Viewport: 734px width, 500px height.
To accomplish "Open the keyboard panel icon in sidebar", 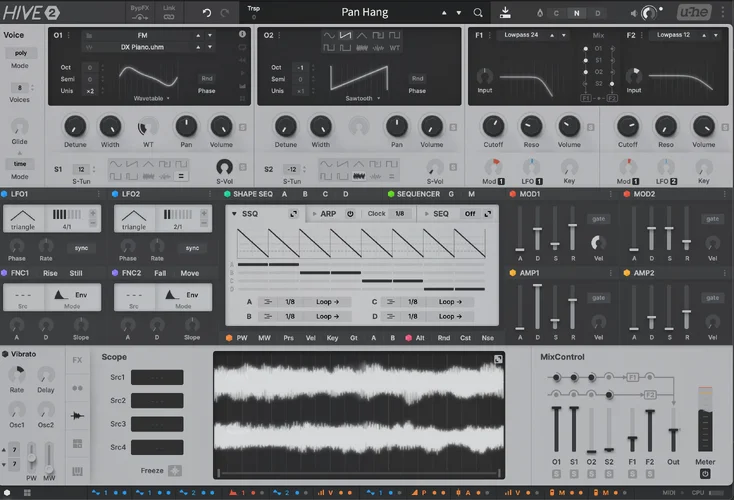I will click(77, 471).
